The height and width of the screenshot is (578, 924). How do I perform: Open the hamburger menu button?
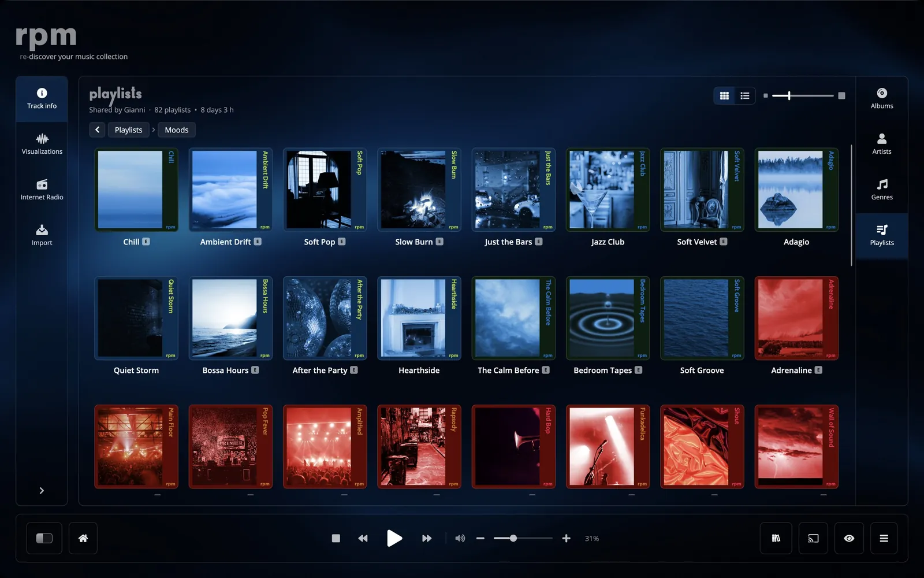(884, 538)
